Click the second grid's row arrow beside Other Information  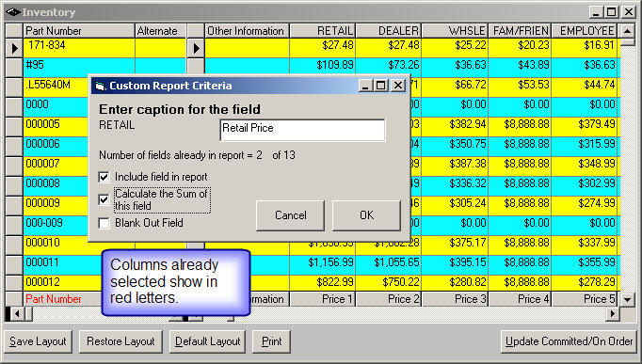(196, 48)
